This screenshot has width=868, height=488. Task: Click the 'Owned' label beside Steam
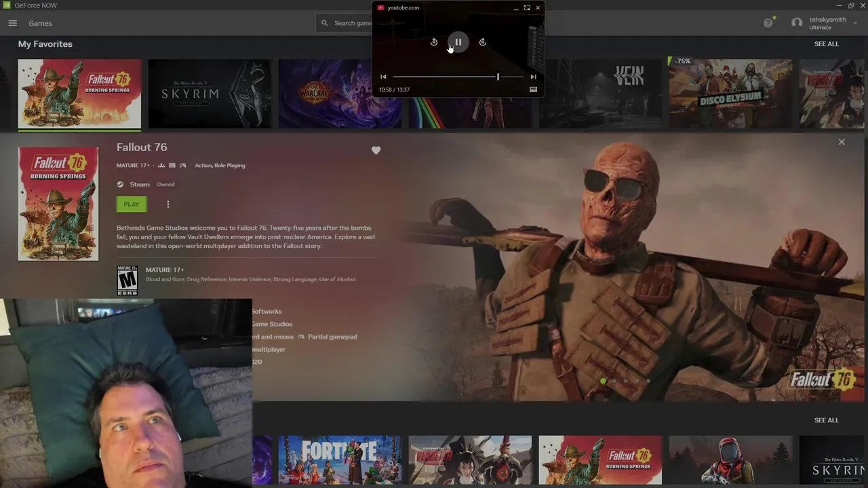point(165,184)
